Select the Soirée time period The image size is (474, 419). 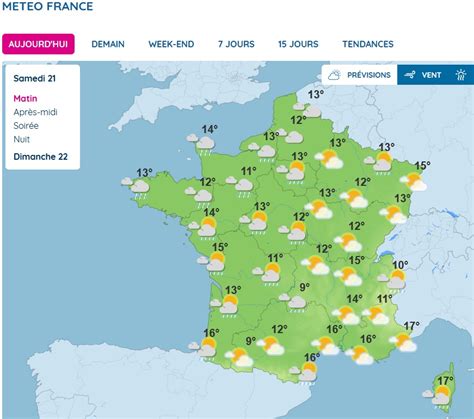(26, 126)
